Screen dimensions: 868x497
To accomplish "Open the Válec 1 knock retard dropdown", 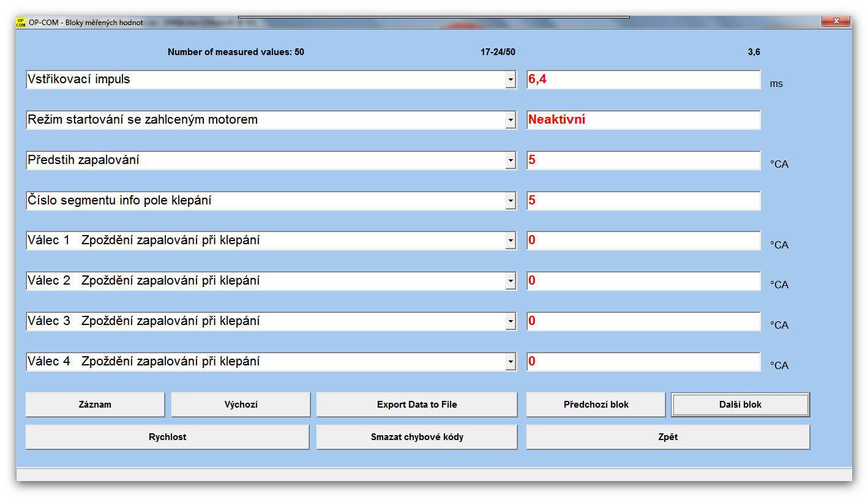I will (511, 241).
